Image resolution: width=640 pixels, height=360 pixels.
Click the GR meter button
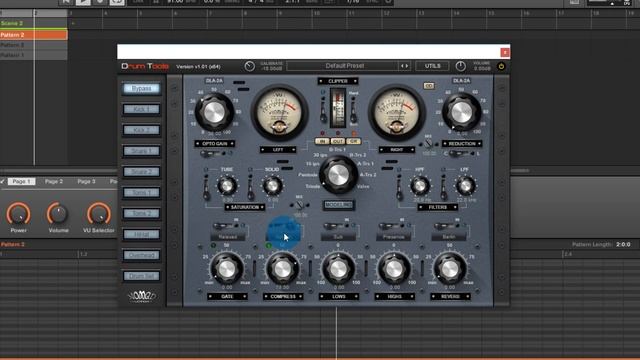point(353,141)
